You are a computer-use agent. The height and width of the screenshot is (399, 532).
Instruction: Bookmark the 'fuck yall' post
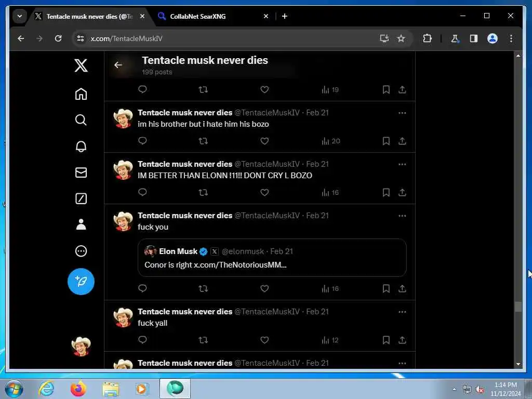point(386,340)
